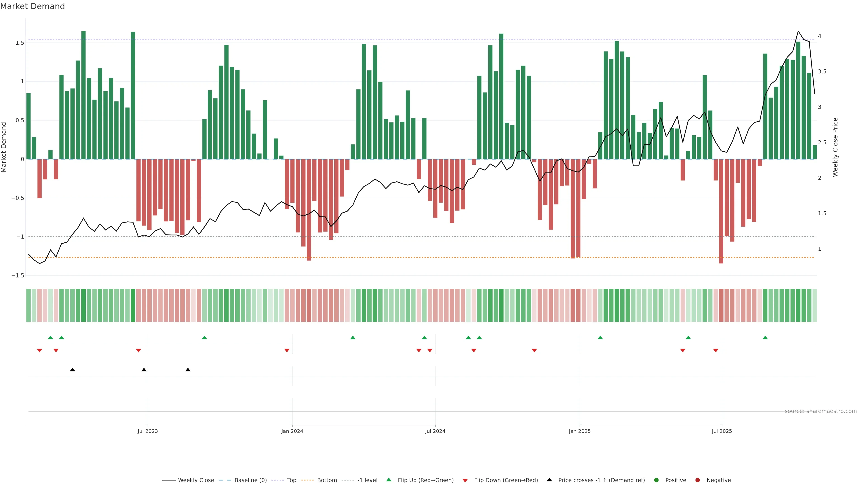Click the Weekly Close Price axis title
This screenshot has height=488, width=868.
[835, 147]
